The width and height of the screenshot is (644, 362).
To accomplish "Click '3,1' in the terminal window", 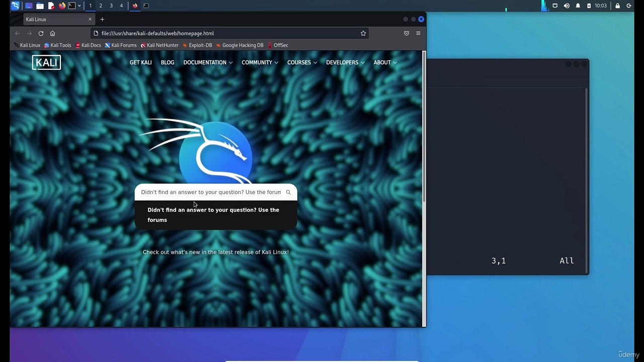I will click(x=499, y=260).
